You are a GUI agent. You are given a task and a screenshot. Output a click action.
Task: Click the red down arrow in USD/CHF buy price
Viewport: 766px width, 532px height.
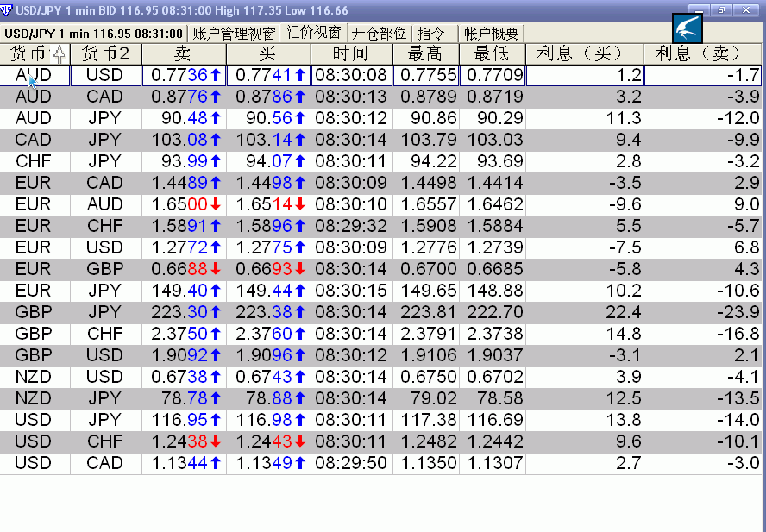coord(299,441)
